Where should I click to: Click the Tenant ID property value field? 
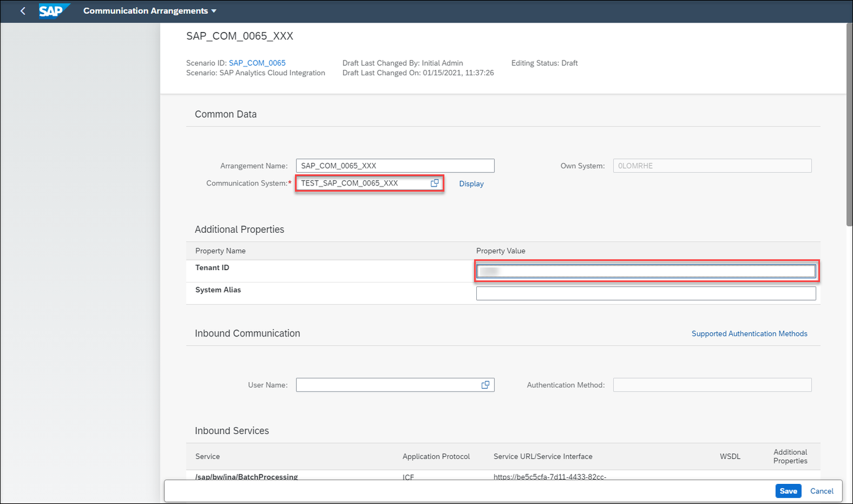646,271
